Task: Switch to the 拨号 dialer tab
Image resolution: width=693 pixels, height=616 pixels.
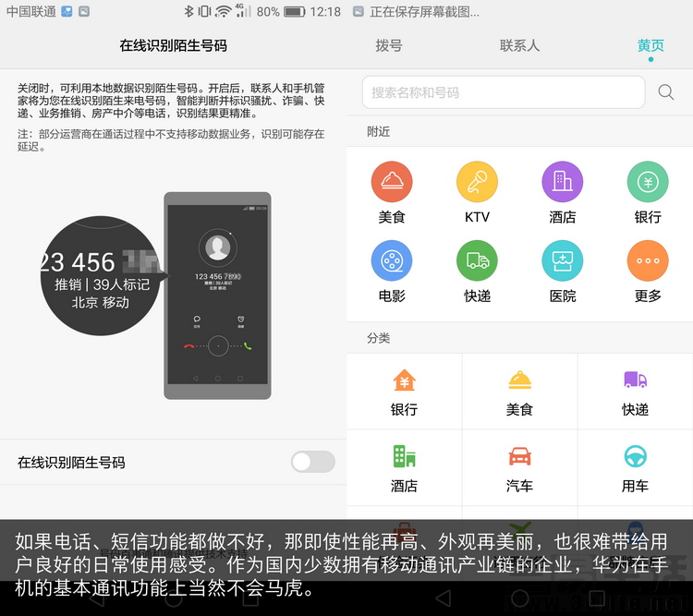Action: (389, 45)
